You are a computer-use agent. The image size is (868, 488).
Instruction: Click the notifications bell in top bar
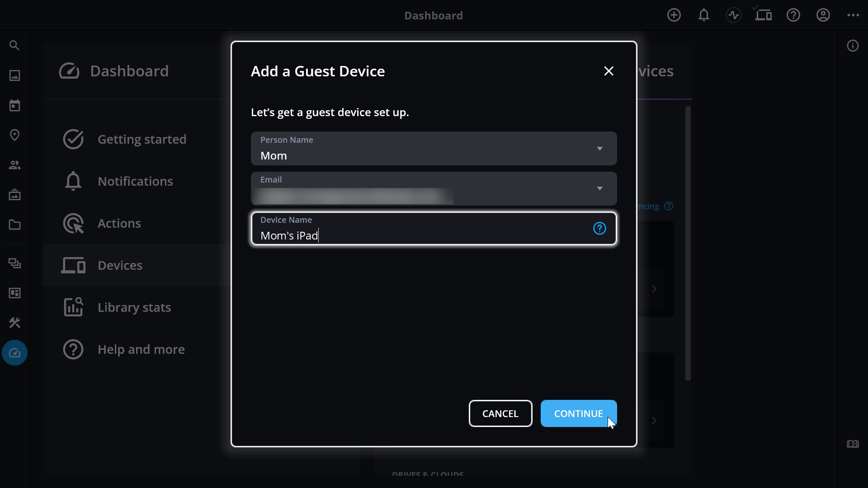[703, 15]
